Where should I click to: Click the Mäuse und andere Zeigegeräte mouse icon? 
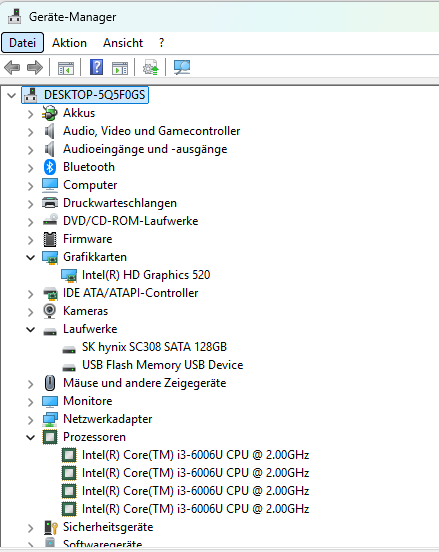click(50, 383)
